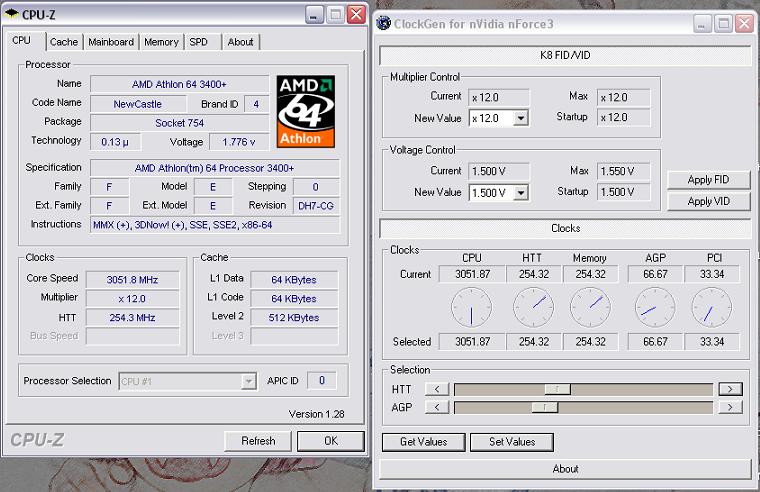This screenshot has height=492, width=760.
Task: Click the OK button in CPU-Z
Action: point(331,441)
